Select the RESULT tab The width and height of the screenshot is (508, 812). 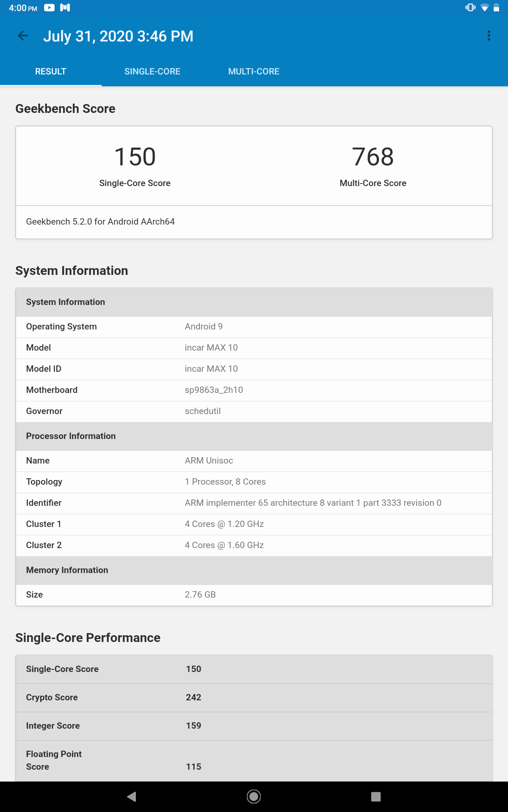coord(51,71)
